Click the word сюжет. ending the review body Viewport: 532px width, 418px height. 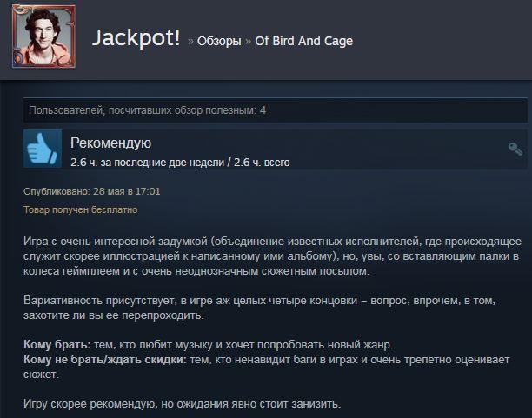coord(41,375)
